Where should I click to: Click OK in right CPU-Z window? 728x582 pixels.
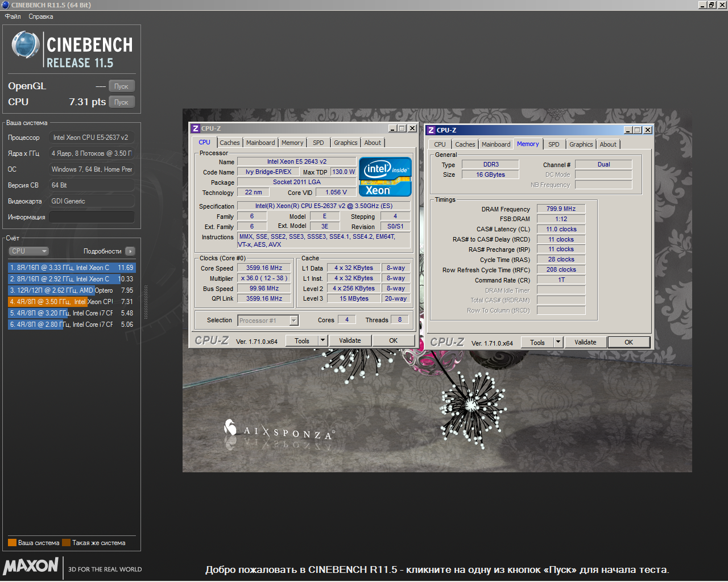point(629,342)
